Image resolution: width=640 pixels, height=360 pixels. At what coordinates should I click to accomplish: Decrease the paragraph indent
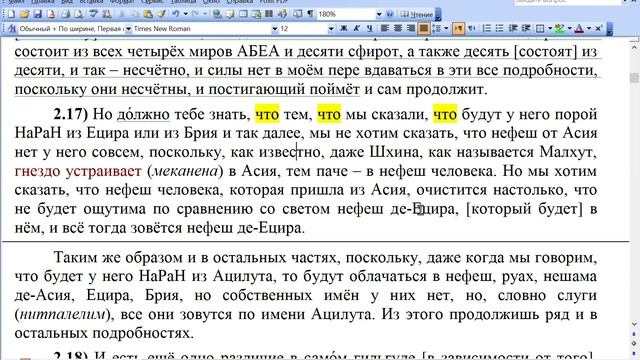(x=513, y=28)
